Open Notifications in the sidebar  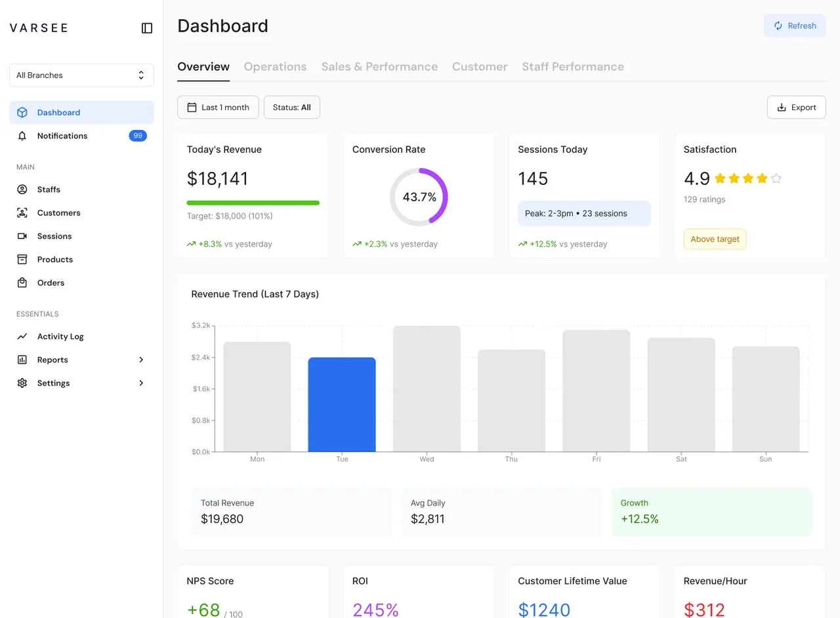[x=81, y=136]
